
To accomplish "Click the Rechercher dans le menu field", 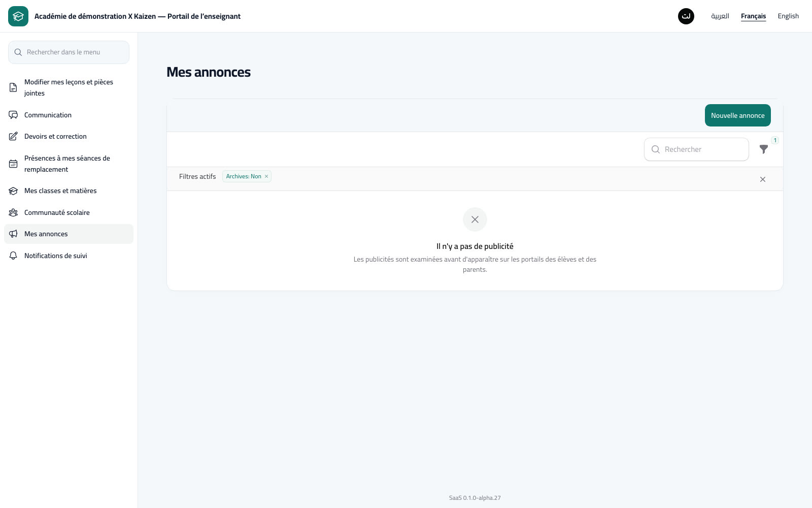I will coord(69,52).
